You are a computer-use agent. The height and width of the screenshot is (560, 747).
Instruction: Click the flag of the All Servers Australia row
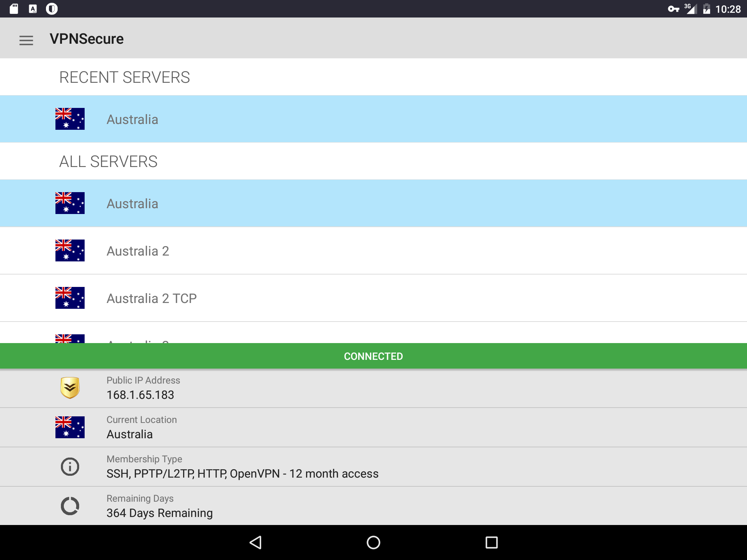click(70, 203)
